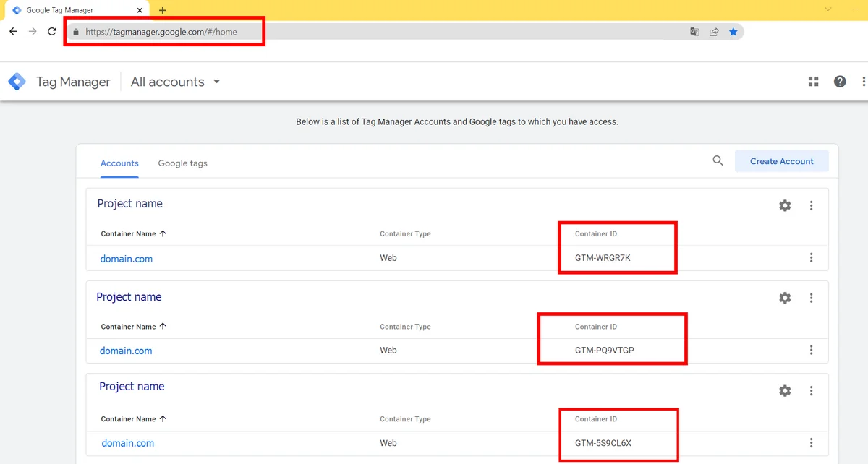868x464 pixels.
Task: Open settings gear for account containing GTM-PQ9VTGP
Action: click(785, 298)
